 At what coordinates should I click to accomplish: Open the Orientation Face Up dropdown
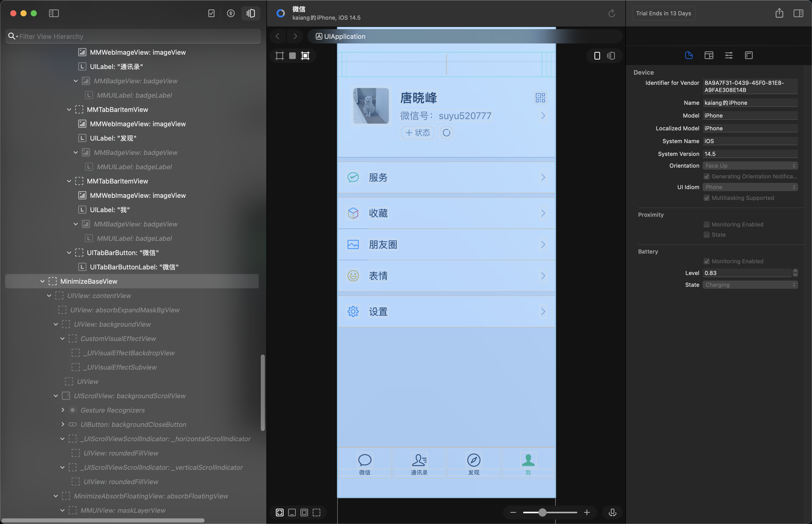coord(750,166)
